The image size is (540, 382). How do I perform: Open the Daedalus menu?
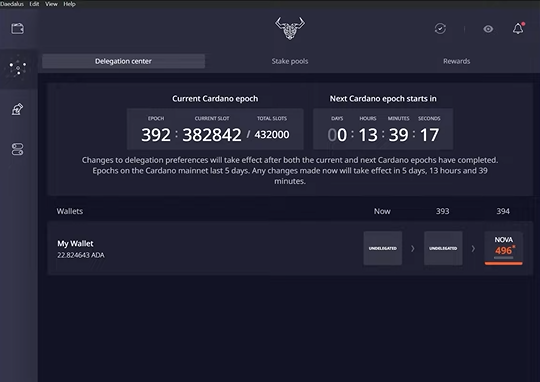coord(12,4)
